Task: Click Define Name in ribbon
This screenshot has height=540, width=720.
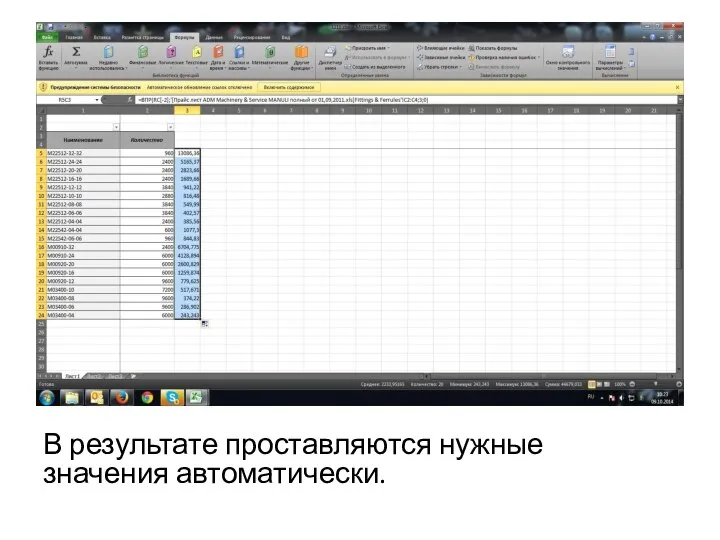Action: coord(366,48)
